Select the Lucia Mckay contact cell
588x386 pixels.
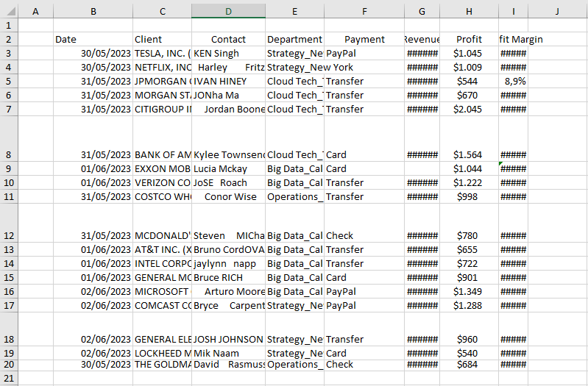[228, 168]
